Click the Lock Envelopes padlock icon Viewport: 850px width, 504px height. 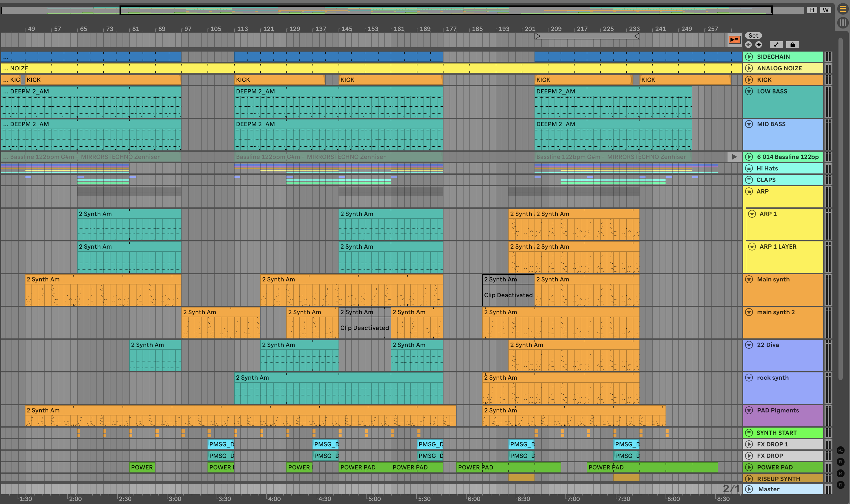point(792,45)
